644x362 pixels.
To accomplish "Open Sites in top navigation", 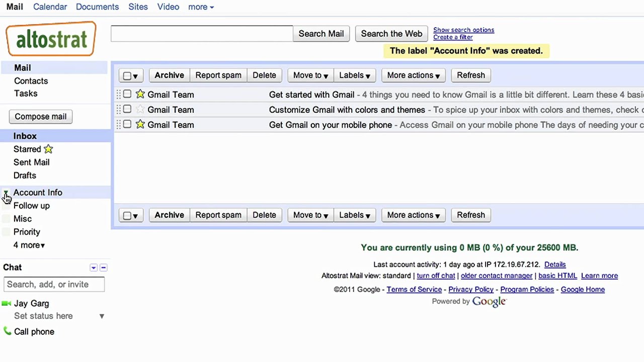I will point(138,7).
